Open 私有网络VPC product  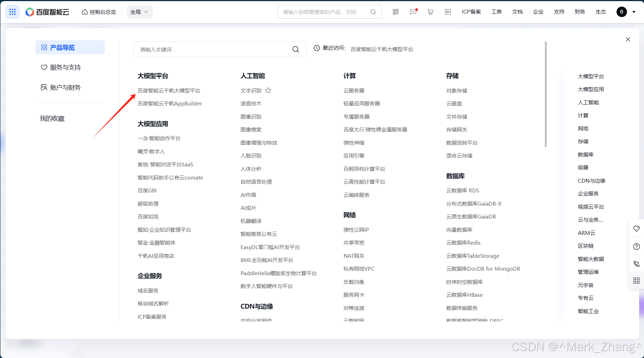359,269
